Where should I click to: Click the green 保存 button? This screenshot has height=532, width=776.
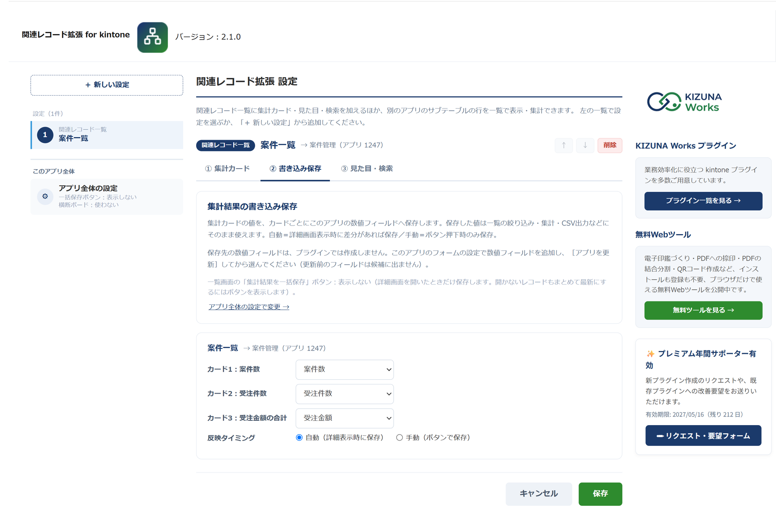coord(600,494)
